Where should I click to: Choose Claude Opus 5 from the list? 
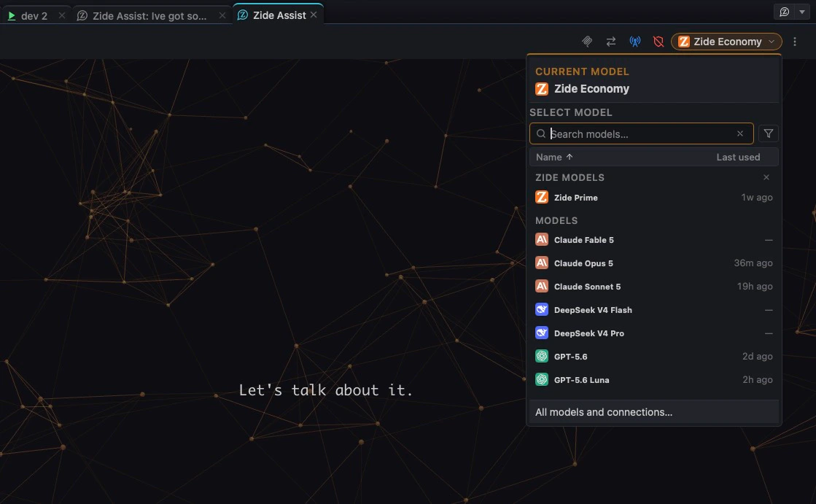tap(653, 263)
